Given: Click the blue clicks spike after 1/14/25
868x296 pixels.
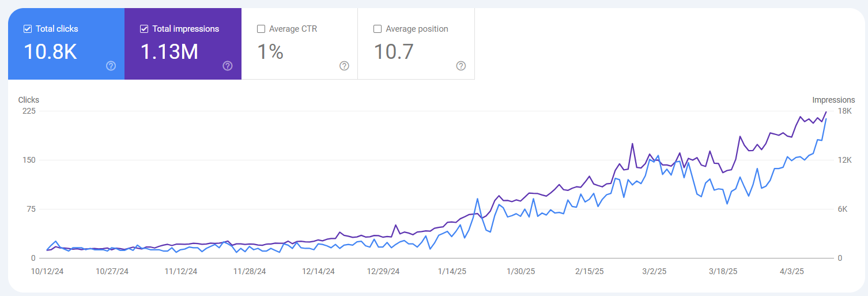Looking at the screenshot, I should tap(477, 198).
